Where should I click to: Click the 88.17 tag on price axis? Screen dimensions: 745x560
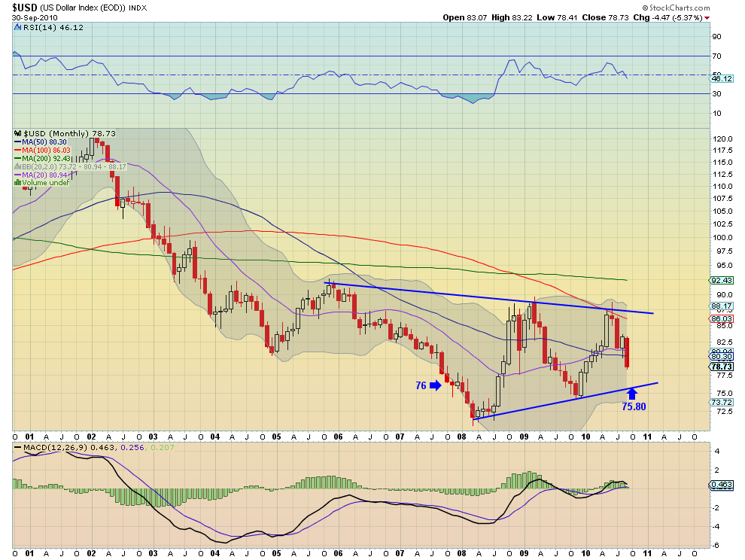(722, 306)
